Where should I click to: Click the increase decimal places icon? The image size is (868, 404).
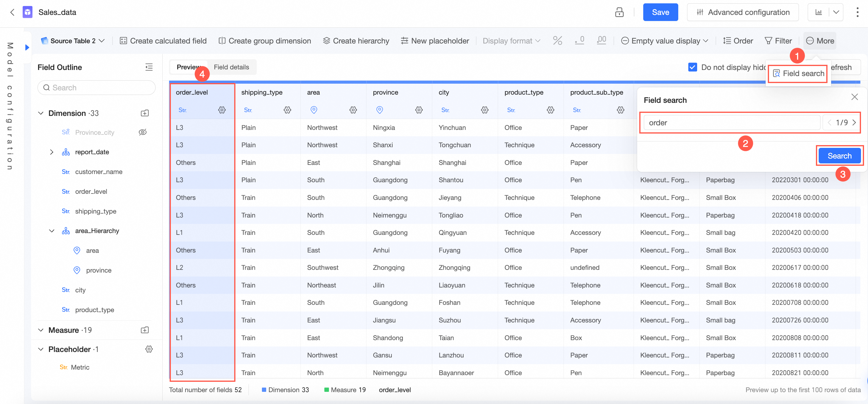pyautogui.click(x=601, y=41)
